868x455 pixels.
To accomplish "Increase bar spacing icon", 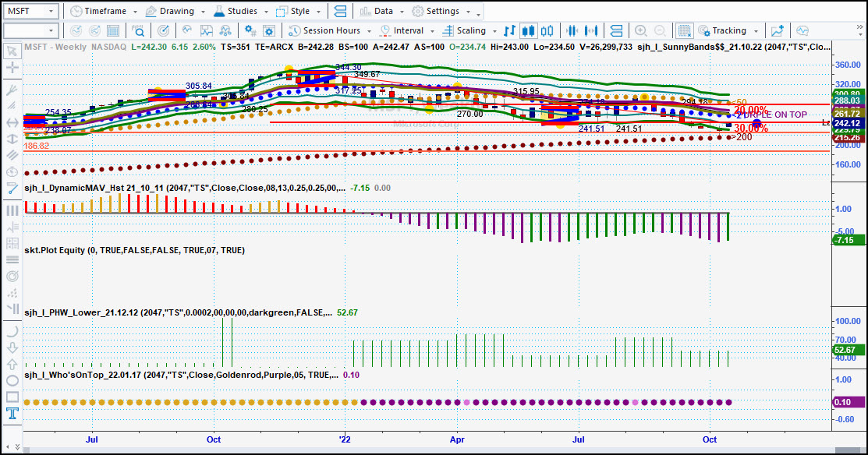I will coord(591,31).
